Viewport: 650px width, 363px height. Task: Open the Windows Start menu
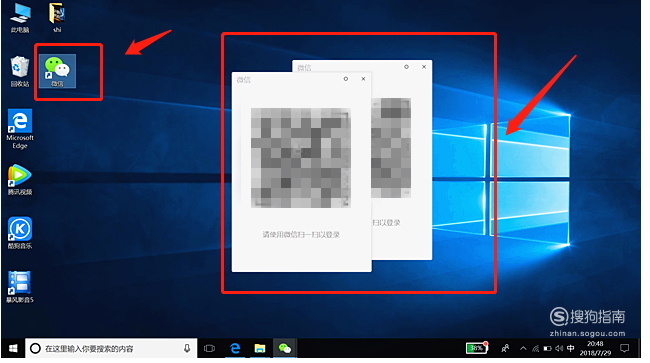coord(13,348)
